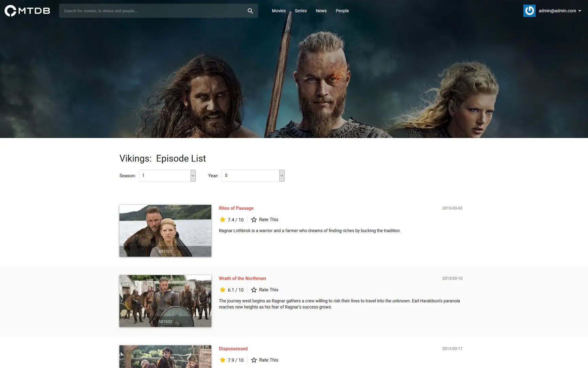Open the S01E01 episode thumbnail
Image resolution: width=588 pixels, height=368 pixels.
coord(165,231)
